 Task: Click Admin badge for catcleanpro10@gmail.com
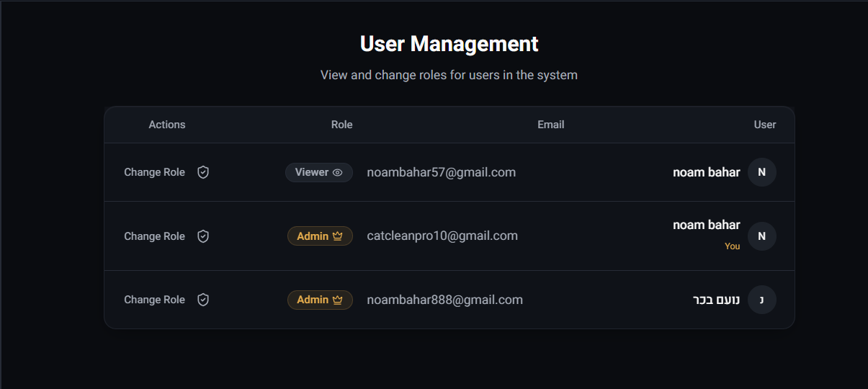tap(320, 236)
